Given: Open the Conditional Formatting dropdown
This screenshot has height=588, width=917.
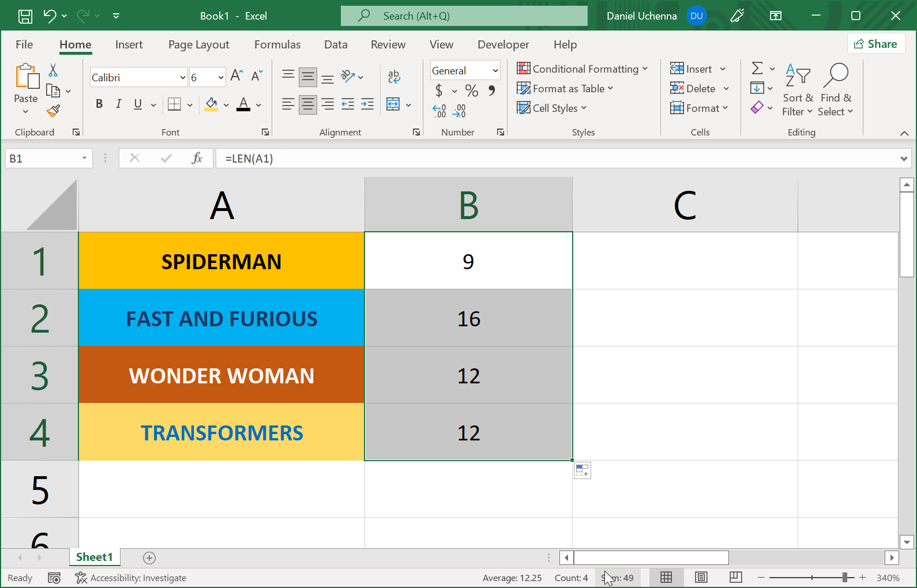Looking at the screenshot, I should pos(582,69).
